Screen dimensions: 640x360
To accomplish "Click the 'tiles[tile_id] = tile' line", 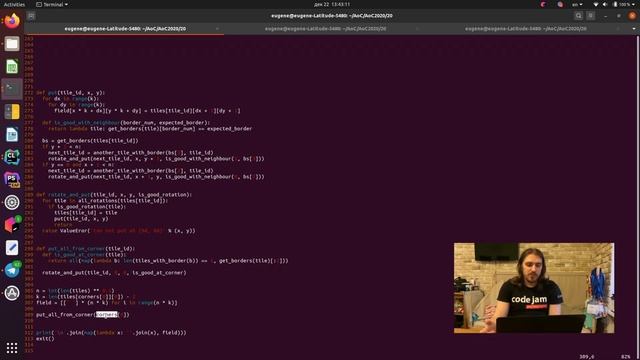I will [86, 213].
